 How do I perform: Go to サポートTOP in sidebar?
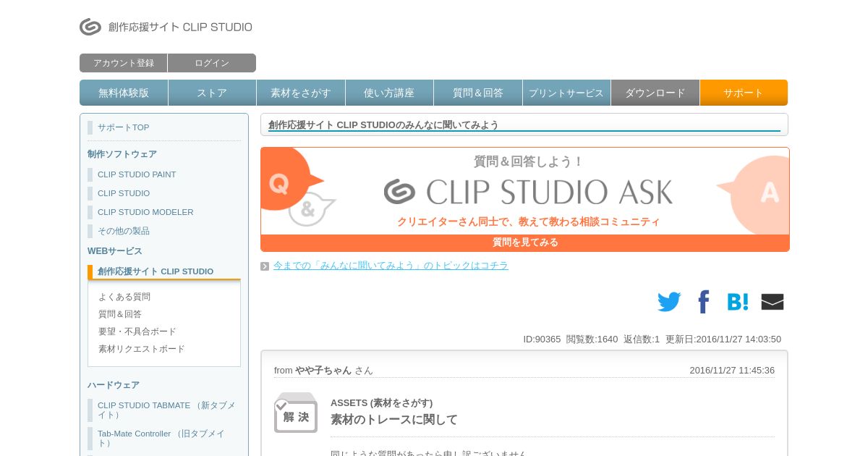point(124,127)
